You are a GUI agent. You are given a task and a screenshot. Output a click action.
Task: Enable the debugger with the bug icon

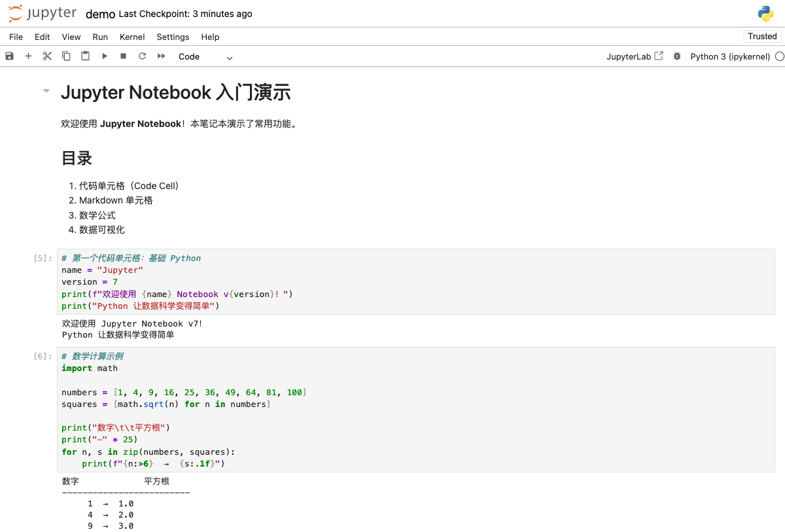pyautogui.click(x=676, y=57)
